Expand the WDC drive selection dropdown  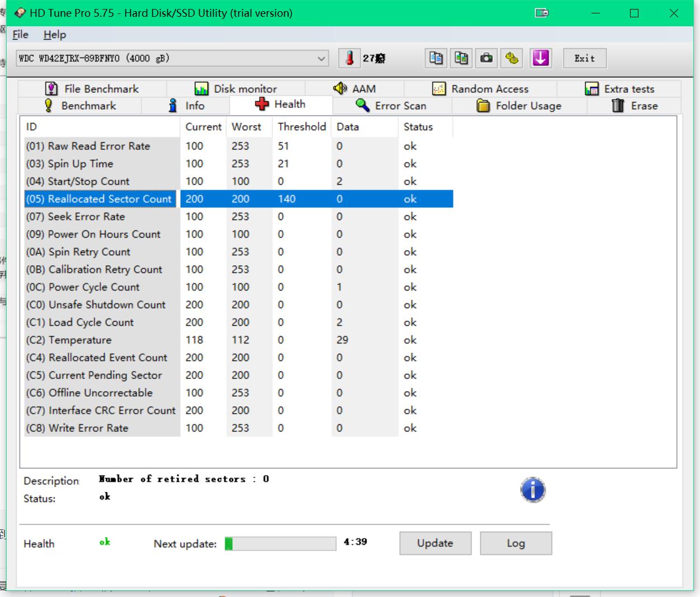[x=321, y=58]
